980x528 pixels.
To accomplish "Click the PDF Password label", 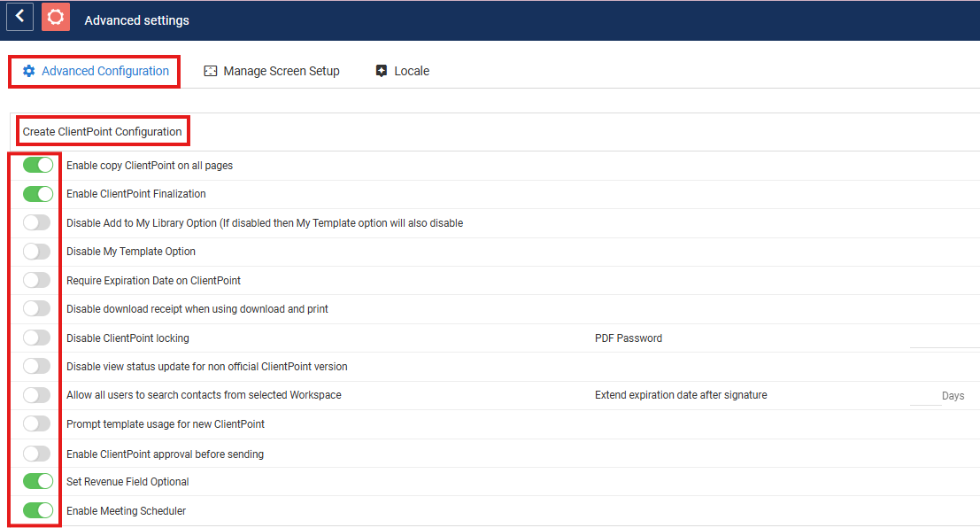I will coord(629,338).
